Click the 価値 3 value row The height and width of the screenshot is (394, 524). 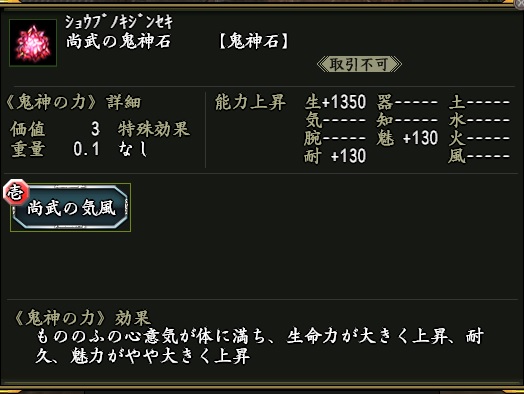click(55, 129)
